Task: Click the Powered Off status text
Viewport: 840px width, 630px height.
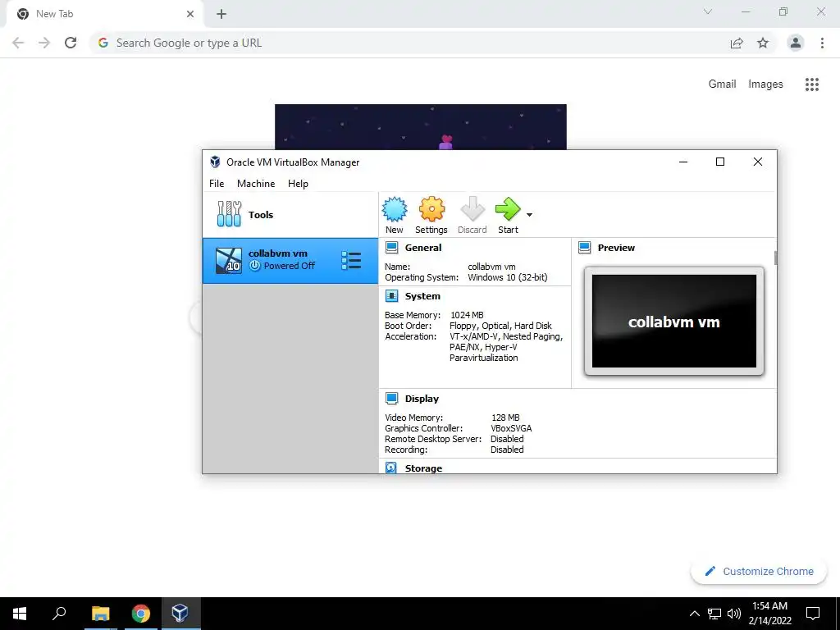Action: [290, 266]
